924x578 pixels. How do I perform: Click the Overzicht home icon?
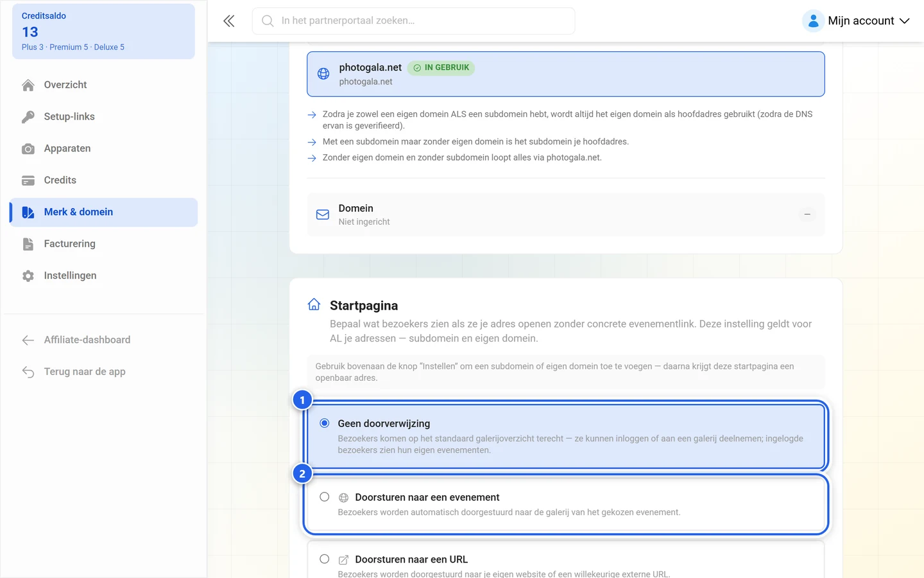click(28, 85)
